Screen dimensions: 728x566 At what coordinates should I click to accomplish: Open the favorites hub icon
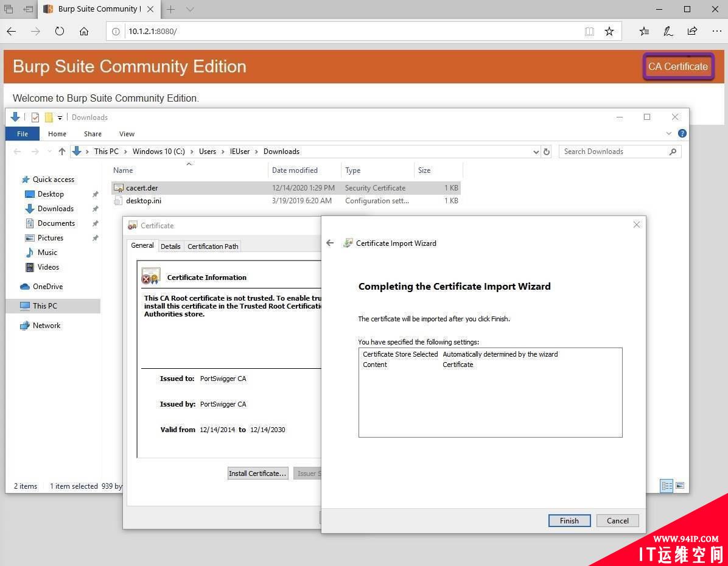tap(644, 31)
